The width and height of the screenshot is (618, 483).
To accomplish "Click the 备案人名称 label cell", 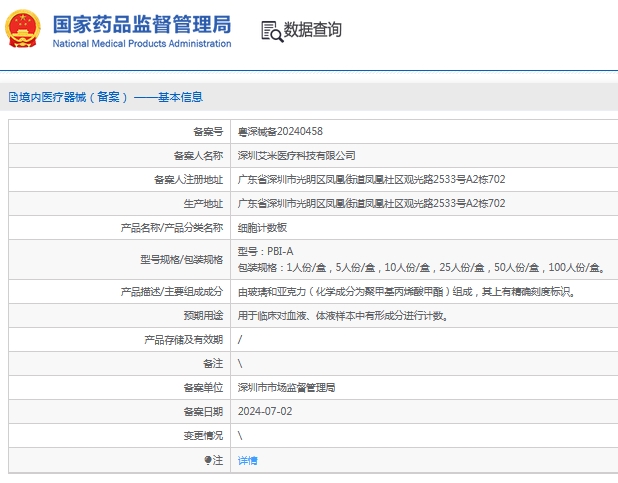I will point(119,156).
